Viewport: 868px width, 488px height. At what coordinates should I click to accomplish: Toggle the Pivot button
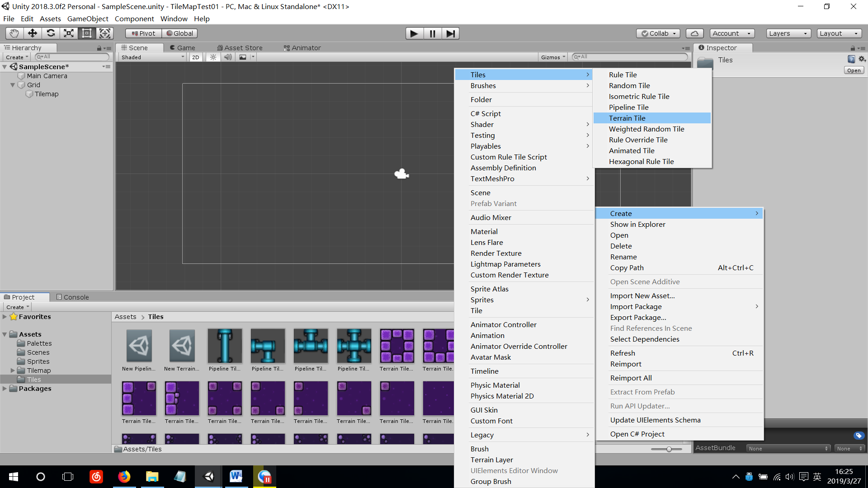coord(143,33)
